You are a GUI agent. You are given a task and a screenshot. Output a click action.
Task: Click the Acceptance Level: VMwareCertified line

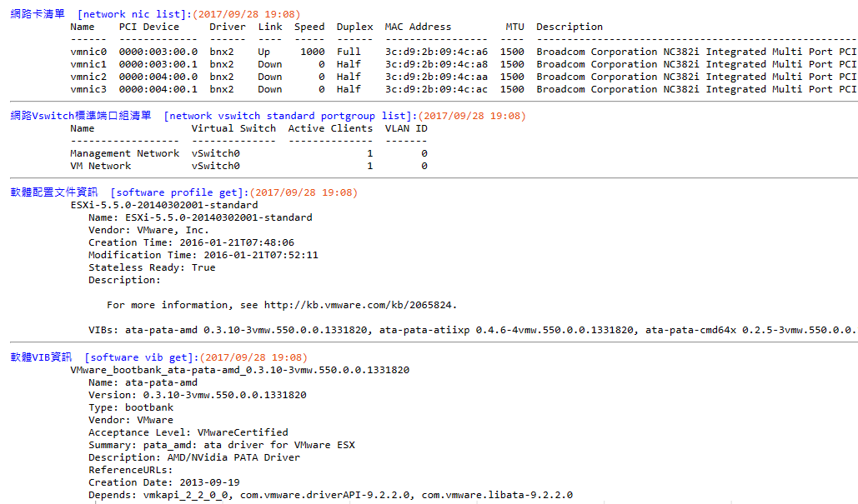(188, 432)
